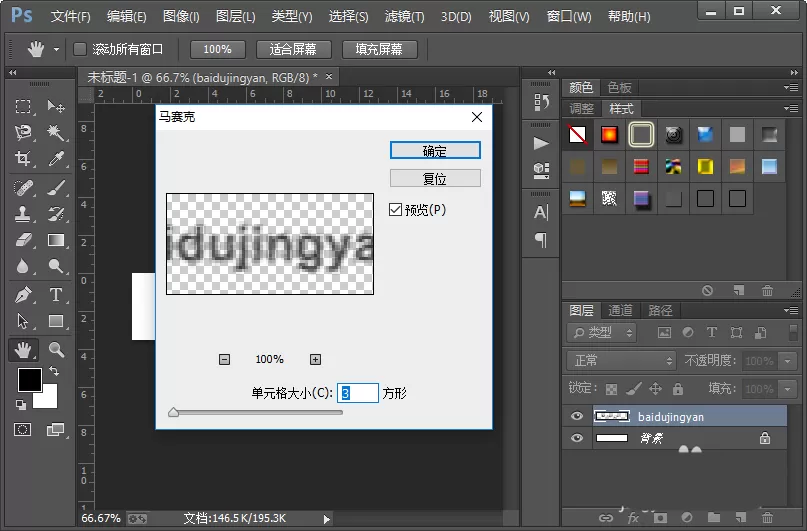Uncheck the 预览(P) preview checkbox
Screen dimensions: 807x531
[x=395, y=209]
